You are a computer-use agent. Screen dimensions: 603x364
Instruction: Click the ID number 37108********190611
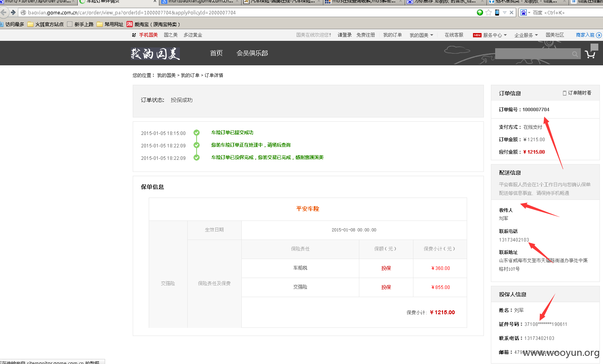coord(546,324)
